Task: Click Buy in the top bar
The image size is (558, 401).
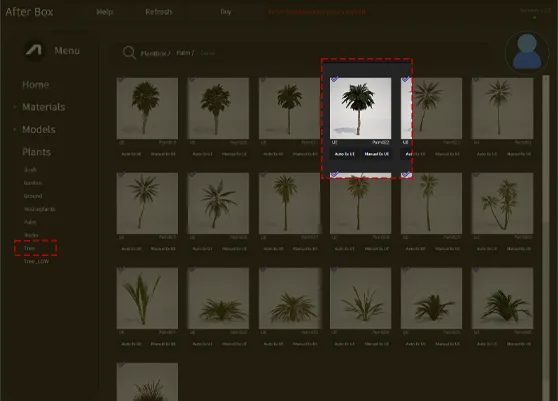Action: 226,12
